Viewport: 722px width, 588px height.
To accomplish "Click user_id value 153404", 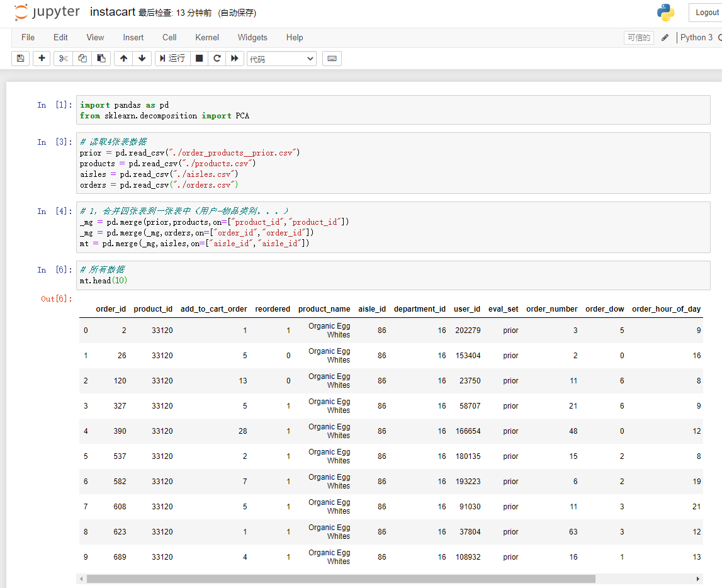I will point(468,356).
